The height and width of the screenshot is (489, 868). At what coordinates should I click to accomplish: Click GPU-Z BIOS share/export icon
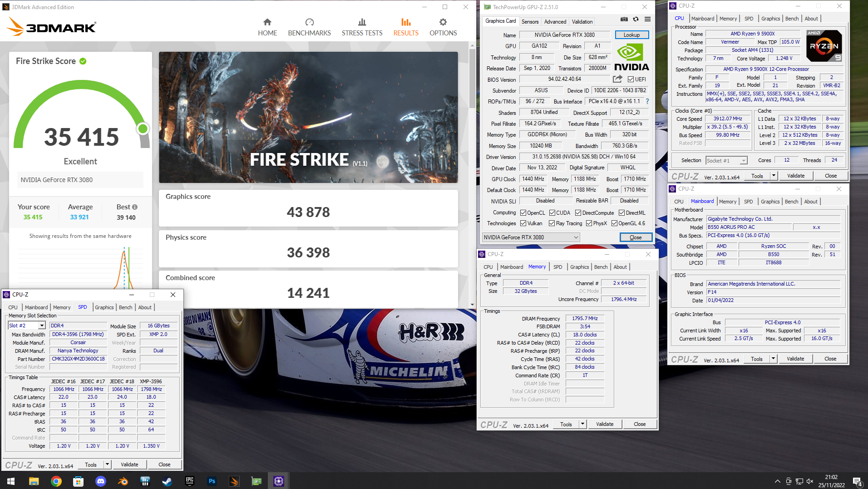(x=617, y=79)
